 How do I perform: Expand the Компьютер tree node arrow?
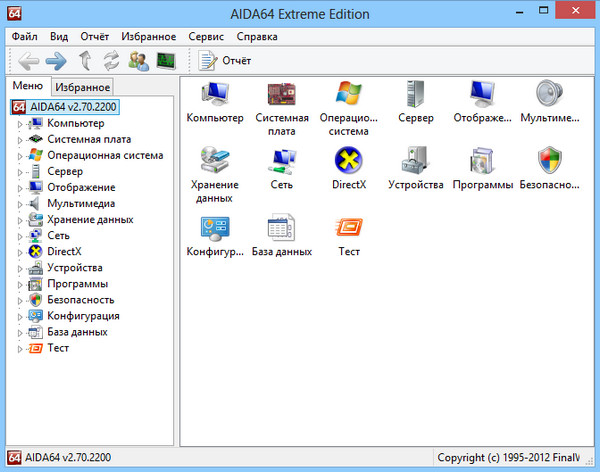tap(19, 124)
